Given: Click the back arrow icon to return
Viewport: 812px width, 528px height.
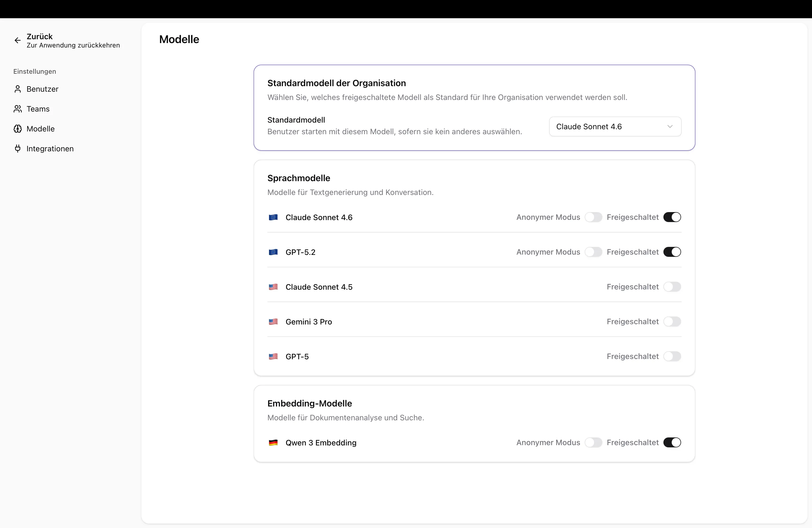Looking at the screenshot, I should pos(17,40).
